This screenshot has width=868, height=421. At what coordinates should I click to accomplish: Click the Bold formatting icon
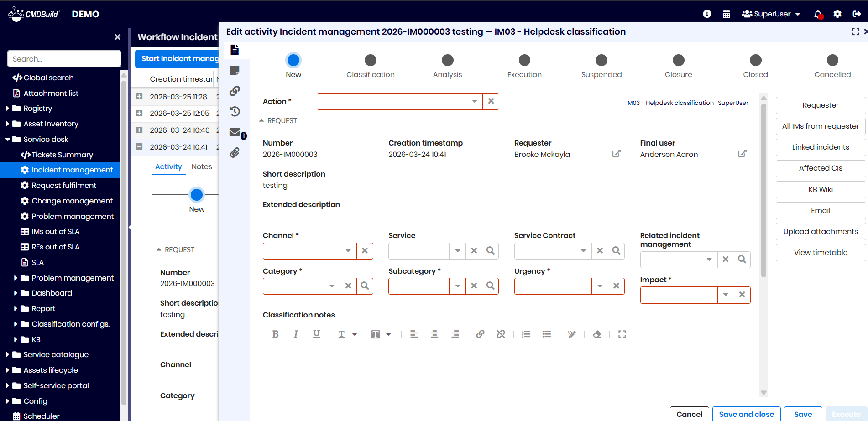click(275, 334)
